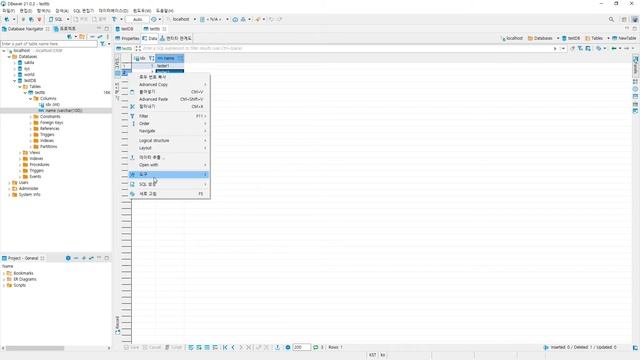Focus the navigator table name filter box
This screenshot has width=640, height=360.
tap(49, 44)
